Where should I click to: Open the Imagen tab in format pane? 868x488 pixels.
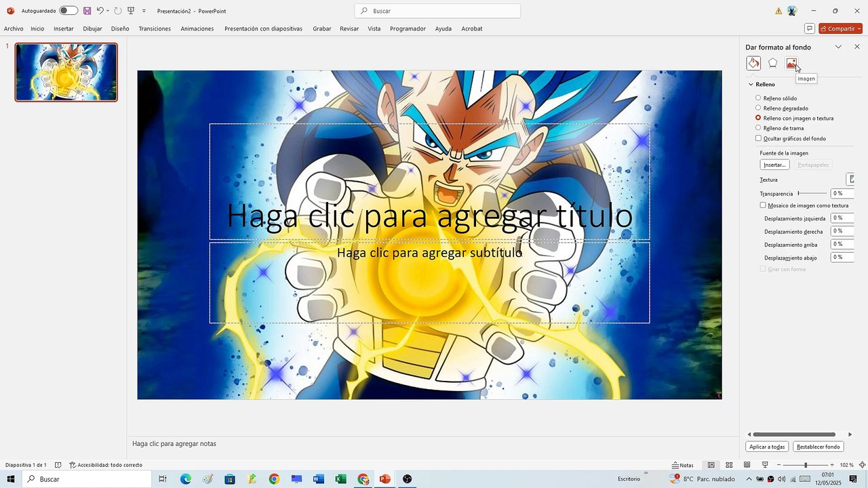click(791, 63)
